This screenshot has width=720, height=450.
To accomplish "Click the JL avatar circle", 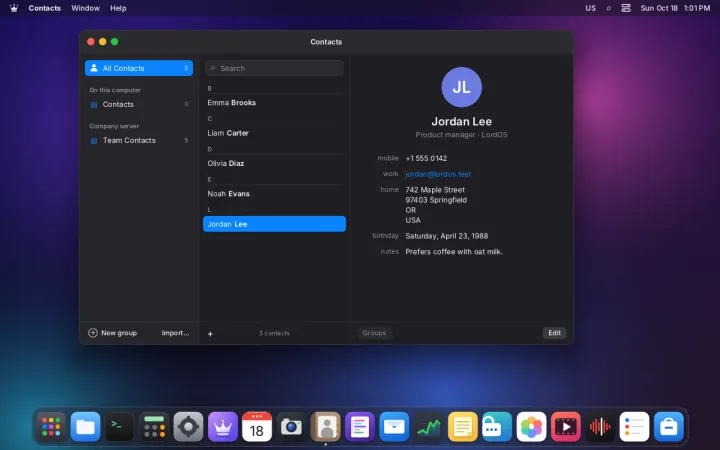I will (461, 87).
